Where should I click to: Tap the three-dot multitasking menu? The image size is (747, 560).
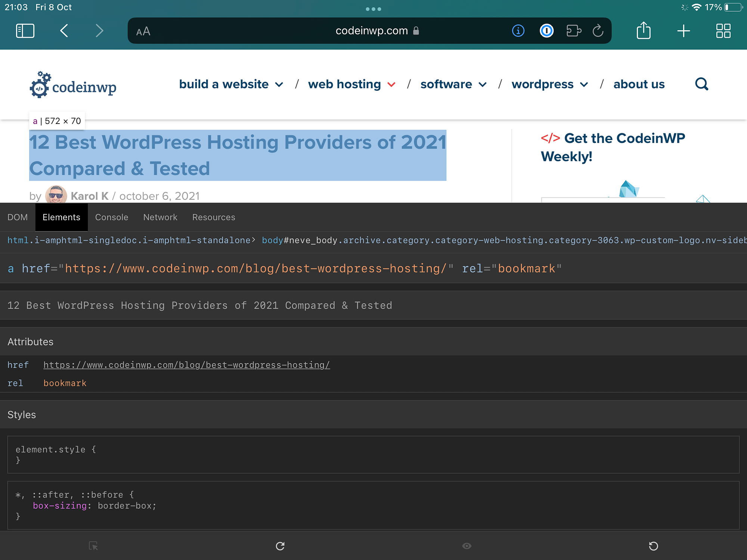[x=373, y=9]
